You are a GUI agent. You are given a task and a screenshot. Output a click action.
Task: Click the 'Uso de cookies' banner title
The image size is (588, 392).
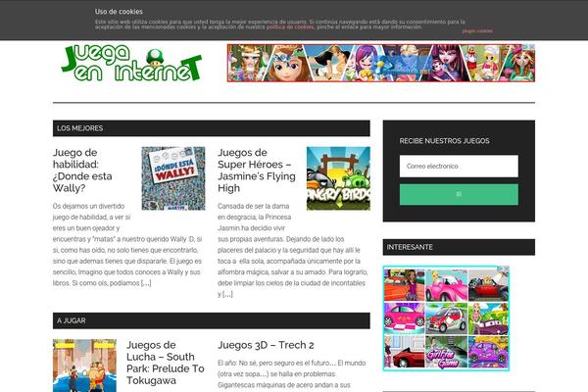tap(119, 12)
